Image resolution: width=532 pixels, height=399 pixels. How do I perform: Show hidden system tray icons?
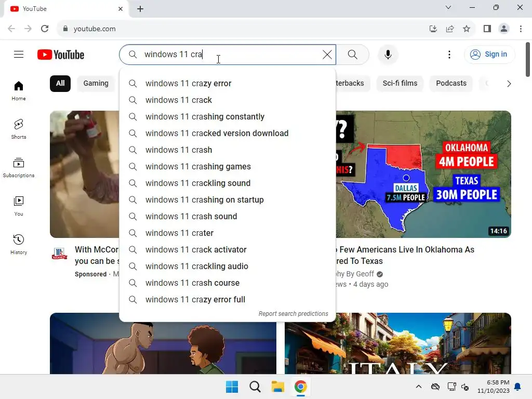(419, 387)
